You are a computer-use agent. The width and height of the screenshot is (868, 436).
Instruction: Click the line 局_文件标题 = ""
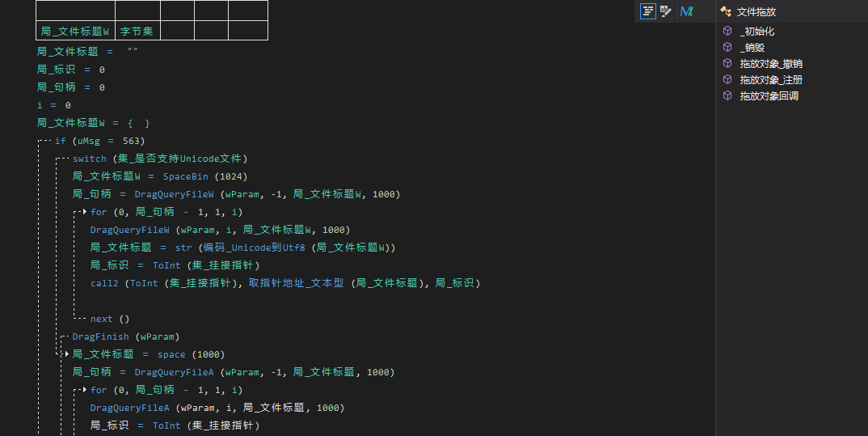[x=87, y=52]
